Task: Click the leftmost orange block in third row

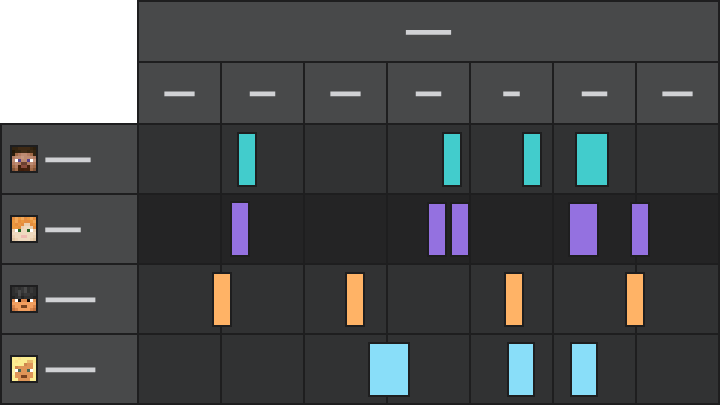Action: point(222,300)
